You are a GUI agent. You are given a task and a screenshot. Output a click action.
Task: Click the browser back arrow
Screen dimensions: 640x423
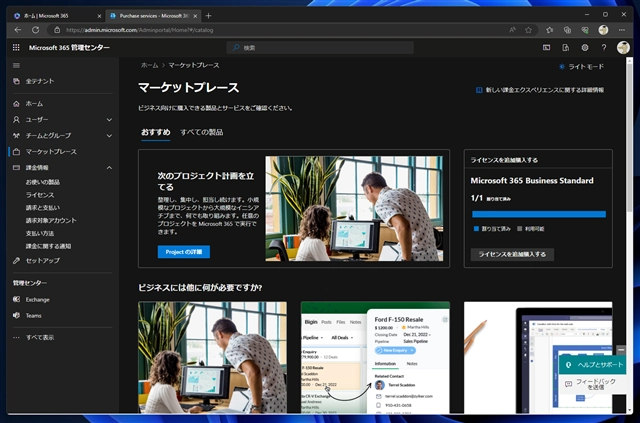click(18, 30)
